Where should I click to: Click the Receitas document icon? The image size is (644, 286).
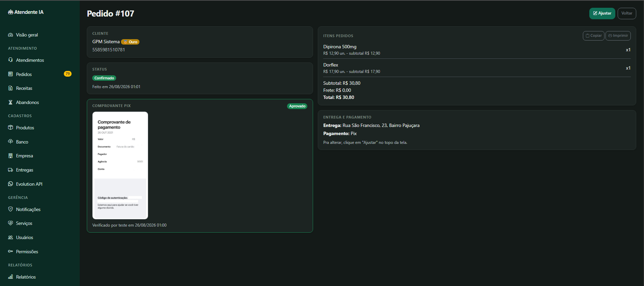(10, 88)
